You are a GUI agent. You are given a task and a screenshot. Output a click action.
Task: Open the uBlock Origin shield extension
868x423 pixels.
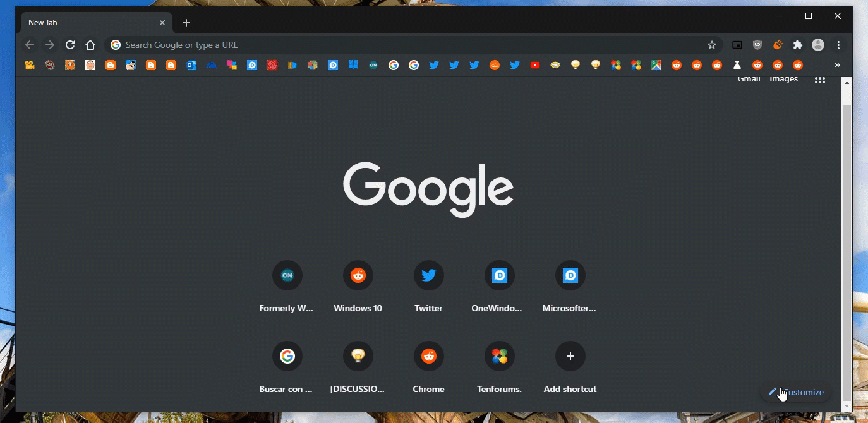pos(757,45)
